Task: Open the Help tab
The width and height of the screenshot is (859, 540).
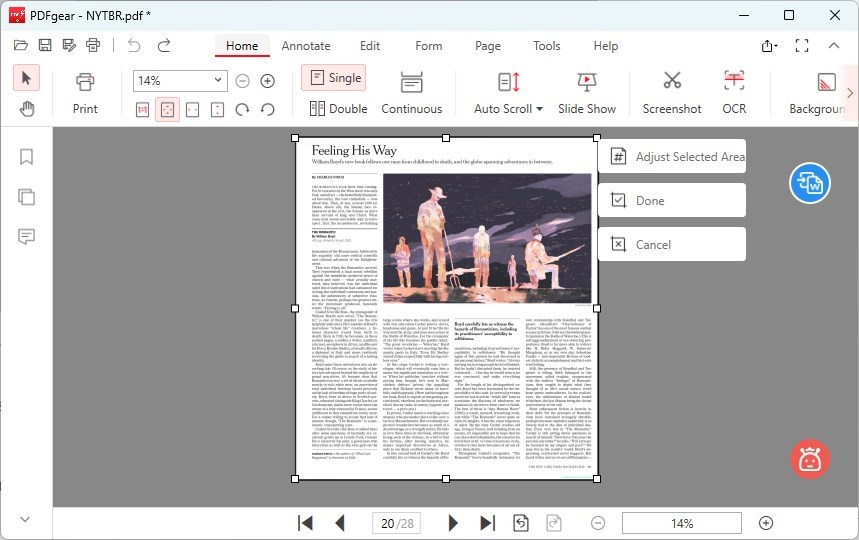Action: coord(605,46)
